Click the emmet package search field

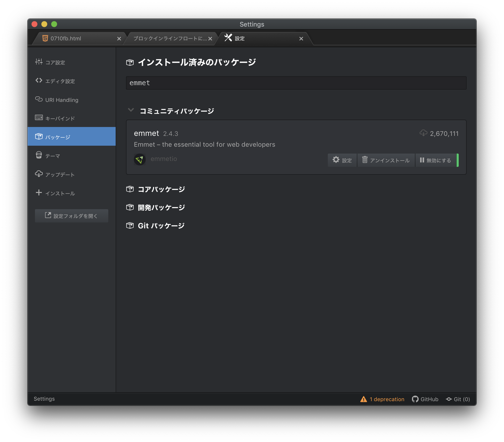coord(296,83)
